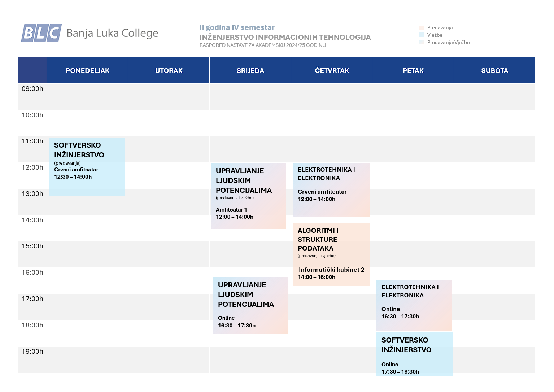Image resolution: width=554 pixels, height=392 pixels.
Task: Click the Predavanja/Vježbe legend color swatch
Action: tap(422, 42)
